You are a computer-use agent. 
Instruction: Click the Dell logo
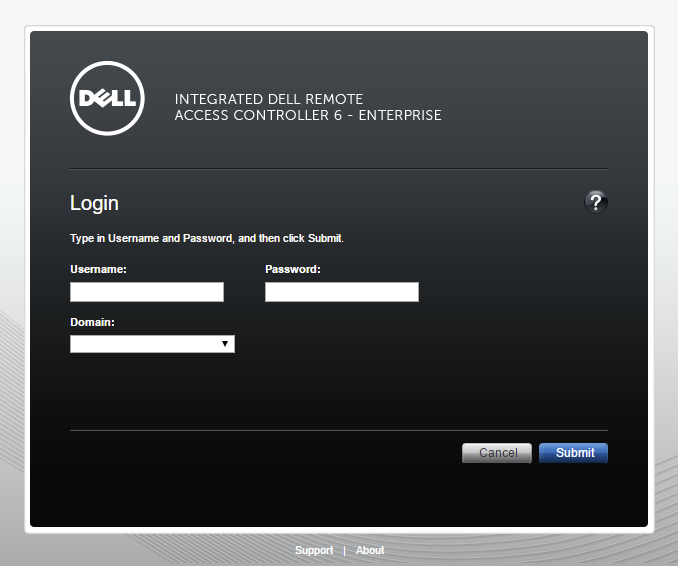tap(108, 98)
